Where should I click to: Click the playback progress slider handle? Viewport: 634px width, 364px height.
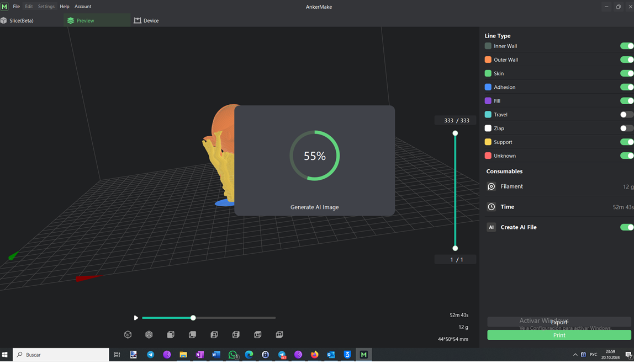coord(193,318)
